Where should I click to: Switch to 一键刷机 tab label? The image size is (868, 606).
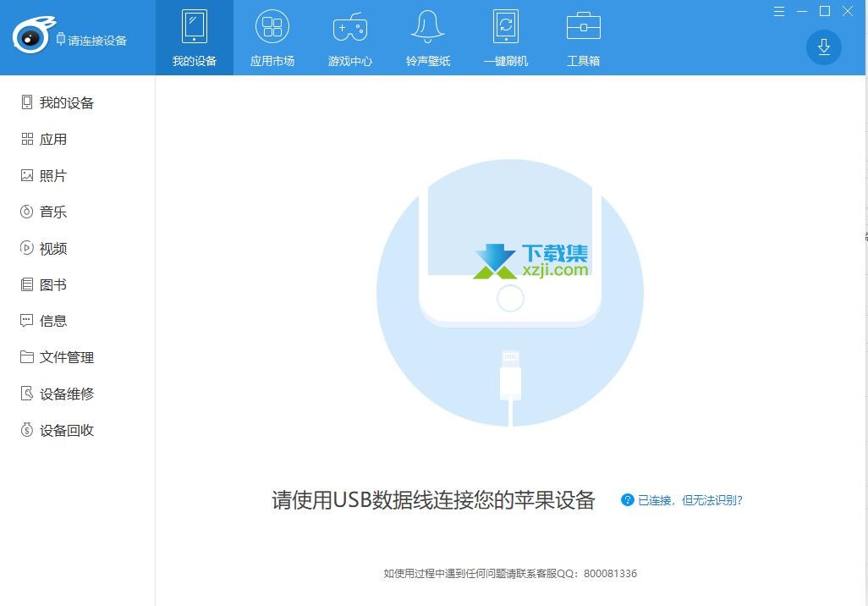tap(506, 61)
